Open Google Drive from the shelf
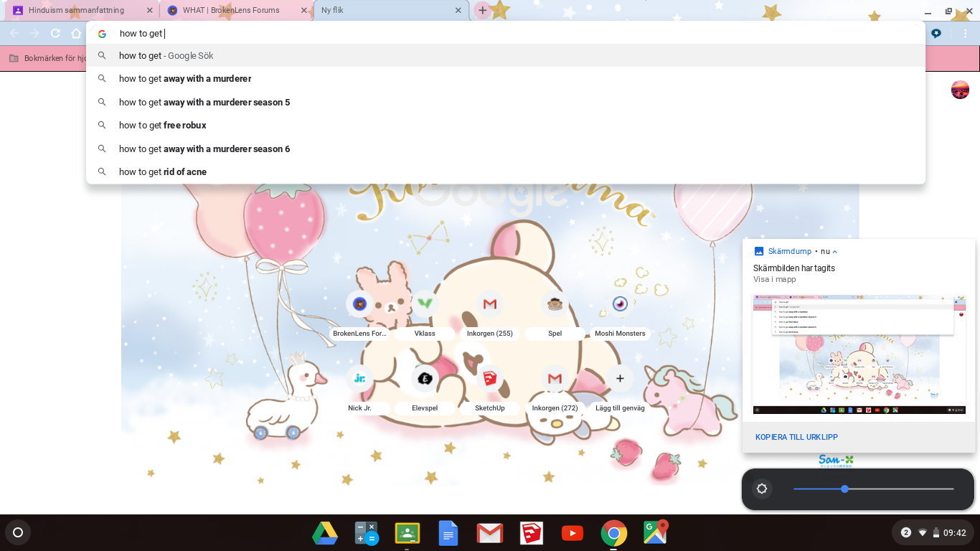 coord(325,533)
